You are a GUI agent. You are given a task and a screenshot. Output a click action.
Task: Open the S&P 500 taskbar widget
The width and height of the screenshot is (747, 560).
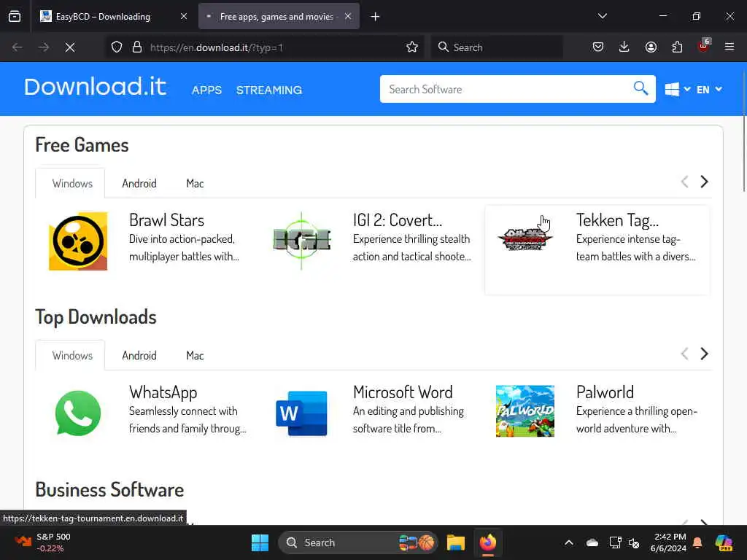(x=43, y=542)
